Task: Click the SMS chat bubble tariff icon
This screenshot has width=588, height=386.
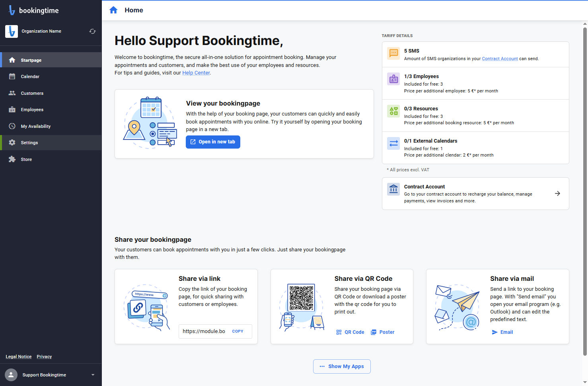Action: pos(393,53)
